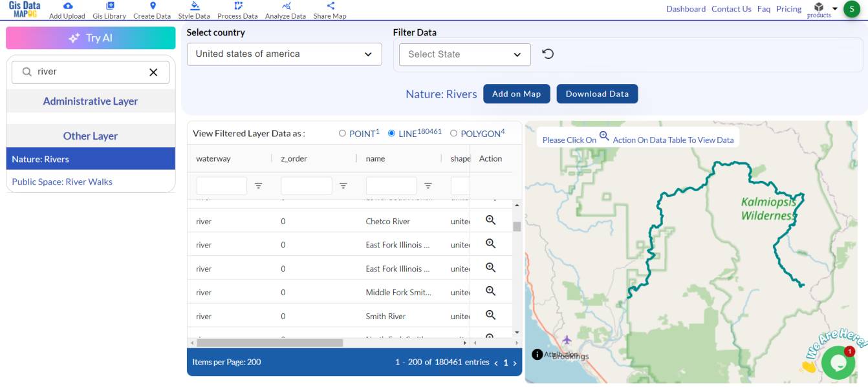Image resolution: width=868 pixels, height=387 pixels.
Task: Open the Gis Library panel
Action: 108,10
